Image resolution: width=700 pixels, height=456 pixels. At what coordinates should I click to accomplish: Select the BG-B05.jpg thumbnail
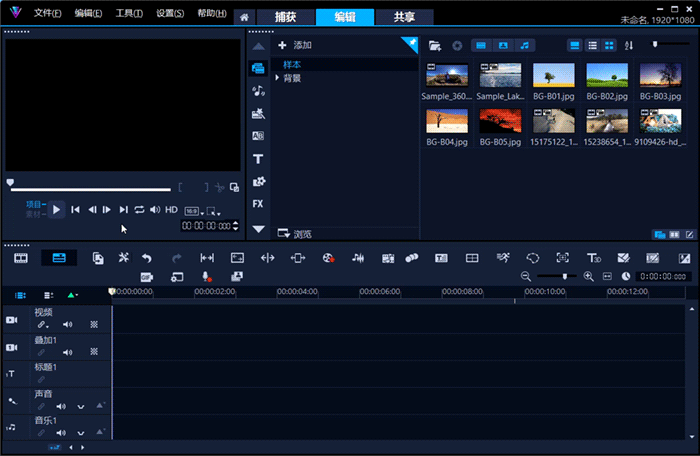coord(500,121)
